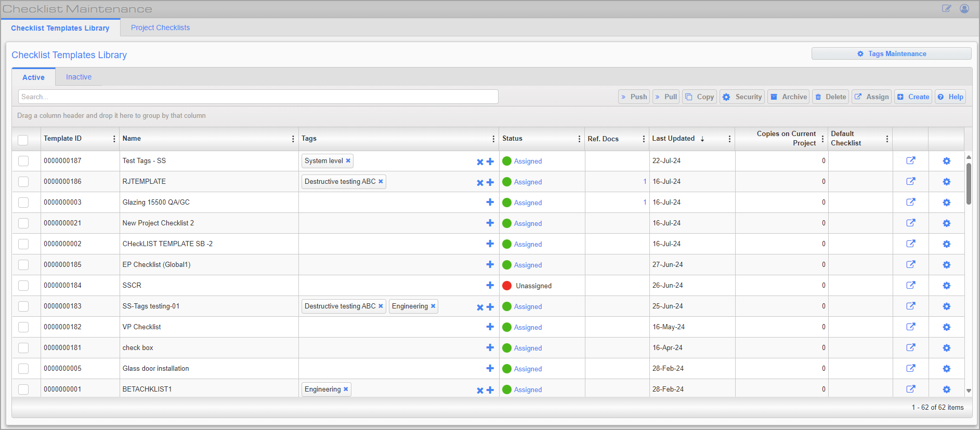Click the grid vertical scrollbar thumb
This screenshot has height=430, width=980.
point(969,184)
